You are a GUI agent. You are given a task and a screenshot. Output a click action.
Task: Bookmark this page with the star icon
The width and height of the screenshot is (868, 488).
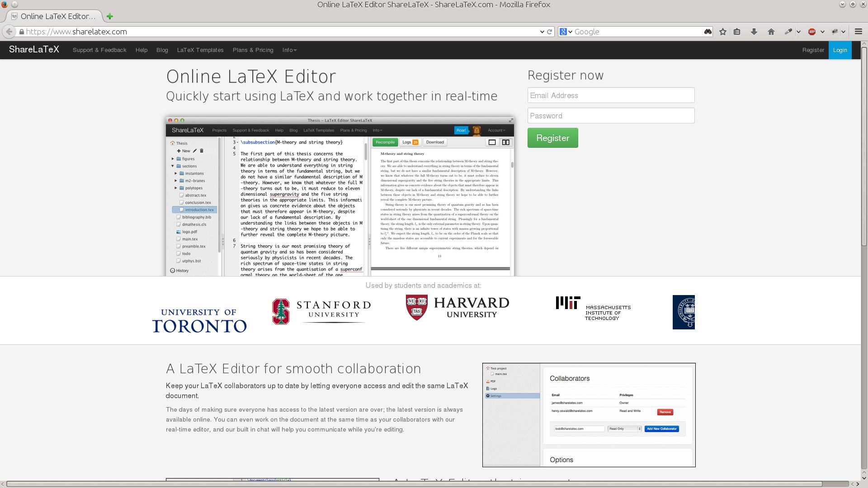pos(723,32)
